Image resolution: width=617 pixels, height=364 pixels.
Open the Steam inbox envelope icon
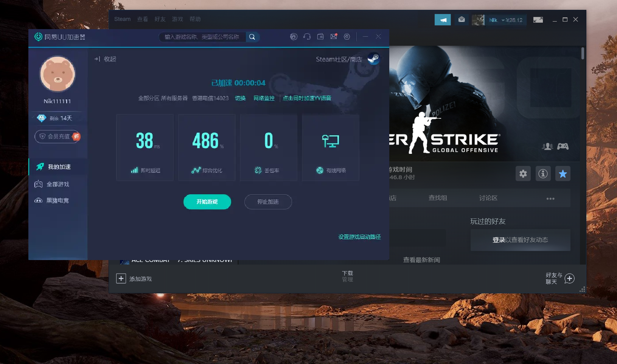click(462, 20)
